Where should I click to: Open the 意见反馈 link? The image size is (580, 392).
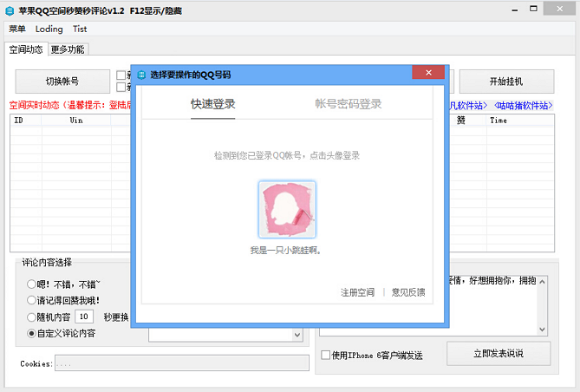click(x=408, y=292)
